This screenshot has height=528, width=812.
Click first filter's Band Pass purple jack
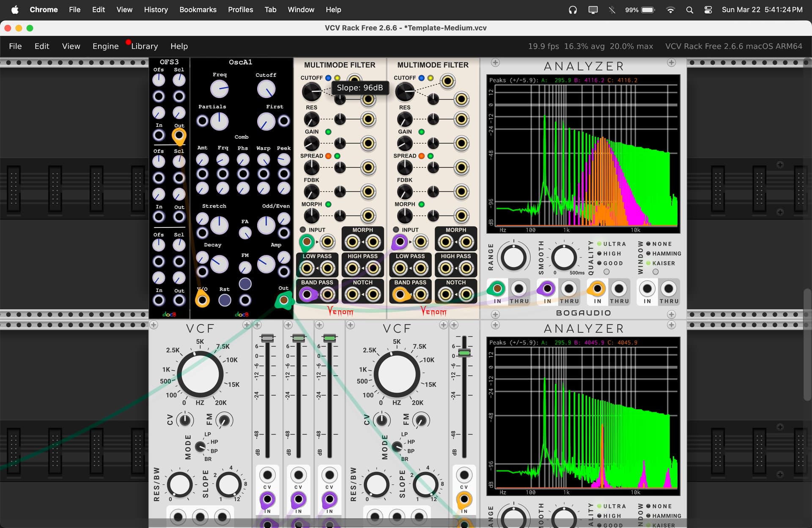[307, 294]
